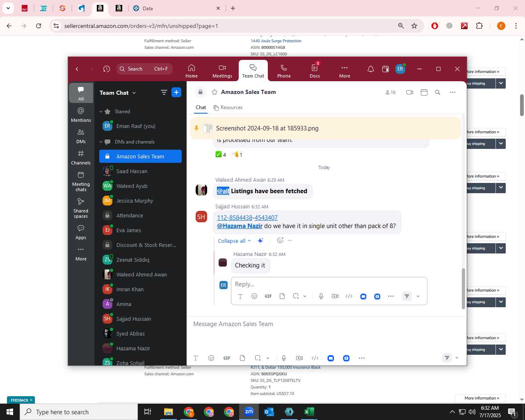Switch to the Resources tab in the channel
Viewport: 525px width, 420px height.
click(228, 107)
